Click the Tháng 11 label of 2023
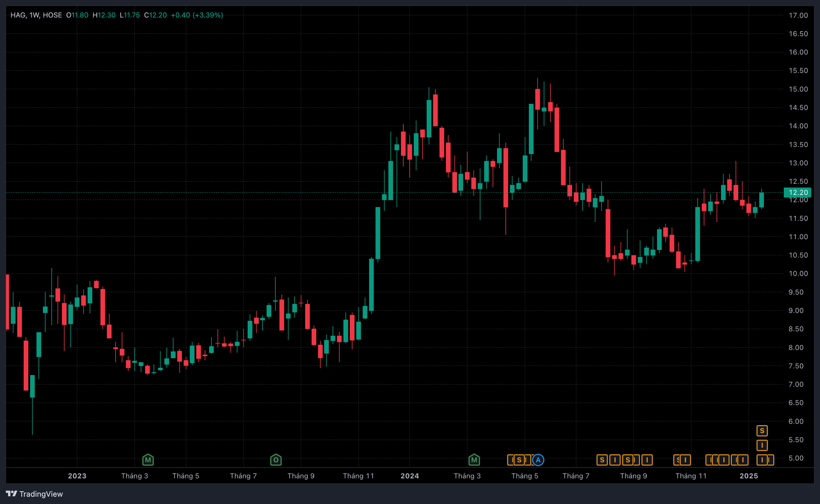Image resolution: width=820 pixels, height=504 pixels. point(359,476)
